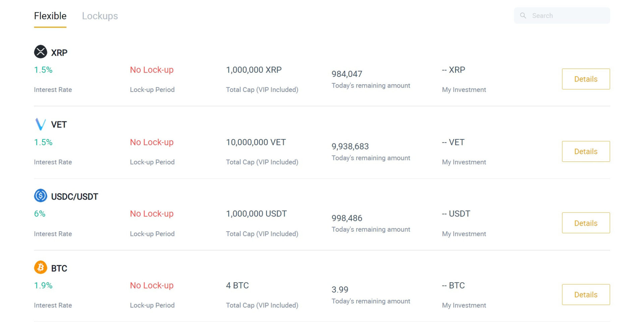Click the magnifier search icon
The width and height of the screenshot is (644, 322).
[x=523, y=15]
